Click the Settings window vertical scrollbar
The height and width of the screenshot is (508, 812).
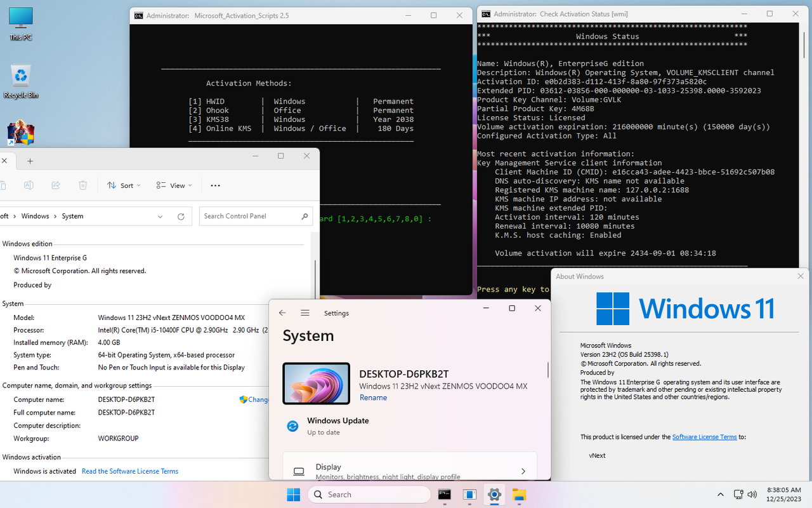click(547, 370)
